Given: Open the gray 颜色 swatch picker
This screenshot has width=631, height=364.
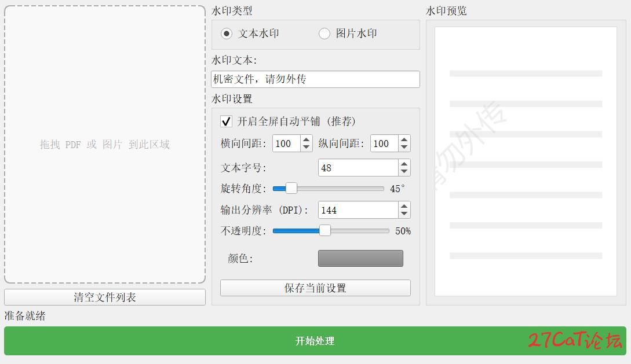Looking at the screenshot, I should (360, 259).
